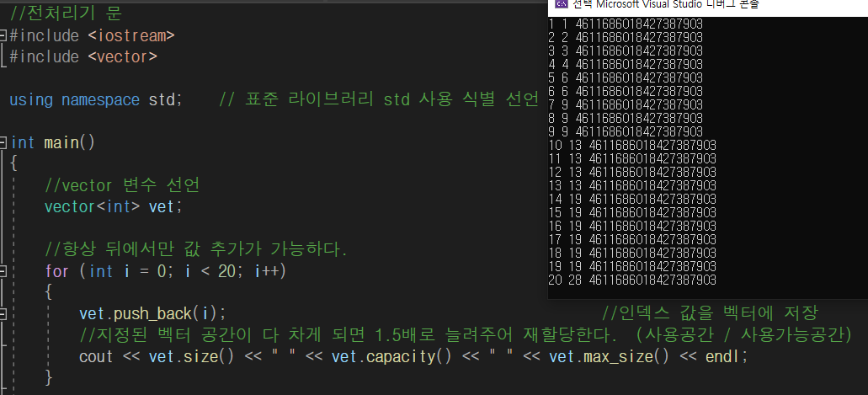Click console output row starting '13 13'
Viewport: 868px width, 395px height.
click(632, 185)
